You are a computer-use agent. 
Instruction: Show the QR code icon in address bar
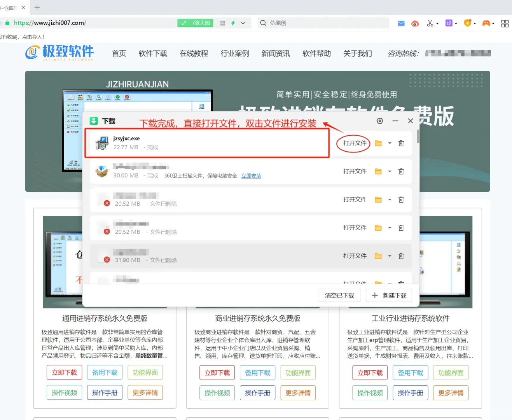coord(222,23)
